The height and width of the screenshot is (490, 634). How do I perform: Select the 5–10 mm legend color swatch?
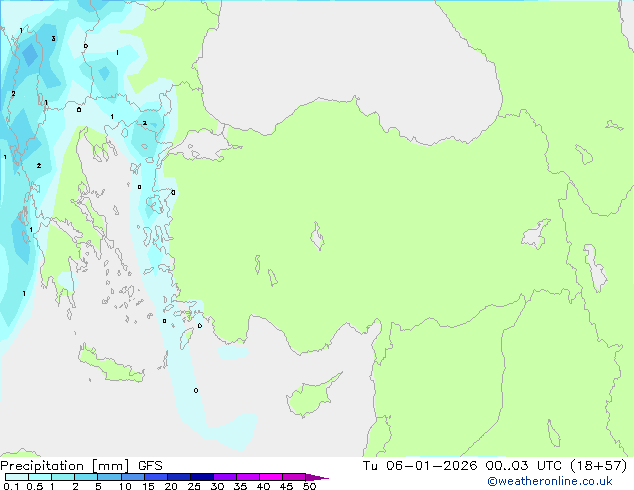coord(109,477)
